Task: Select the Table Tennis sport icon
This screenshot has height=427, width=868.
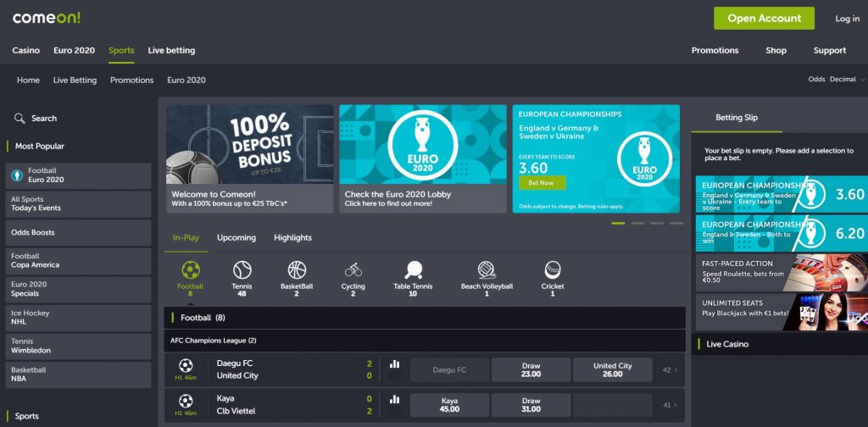Action: click(x=413, y=270)
